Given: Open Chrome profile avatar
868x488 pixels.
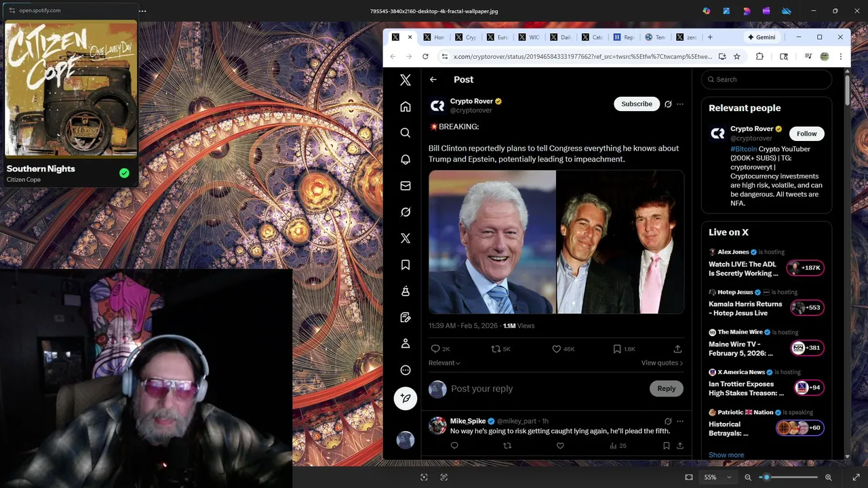Looking at the screenshot, I should tap(825, 56).
